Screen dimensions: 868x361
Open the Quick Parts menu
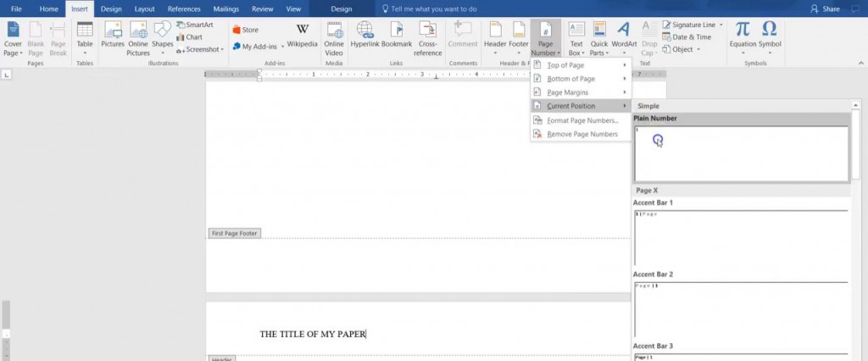click(599, 39)
